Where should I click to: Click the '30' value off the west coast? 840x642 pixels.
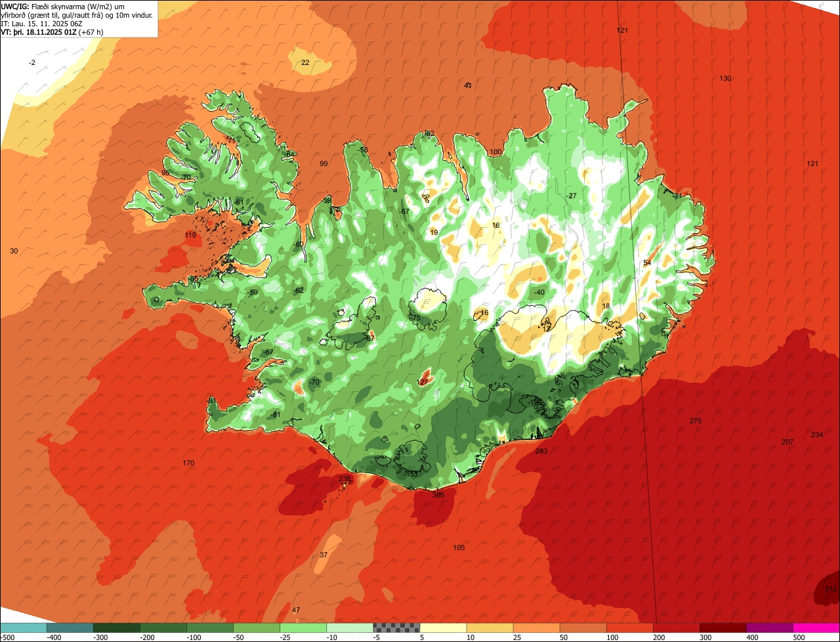click(x=14, y=251)
